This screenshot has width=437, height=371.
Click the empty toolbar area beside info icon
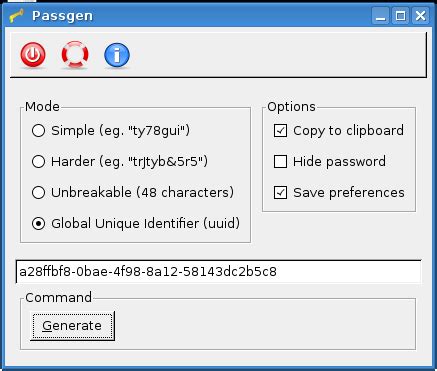coord(277,55)
